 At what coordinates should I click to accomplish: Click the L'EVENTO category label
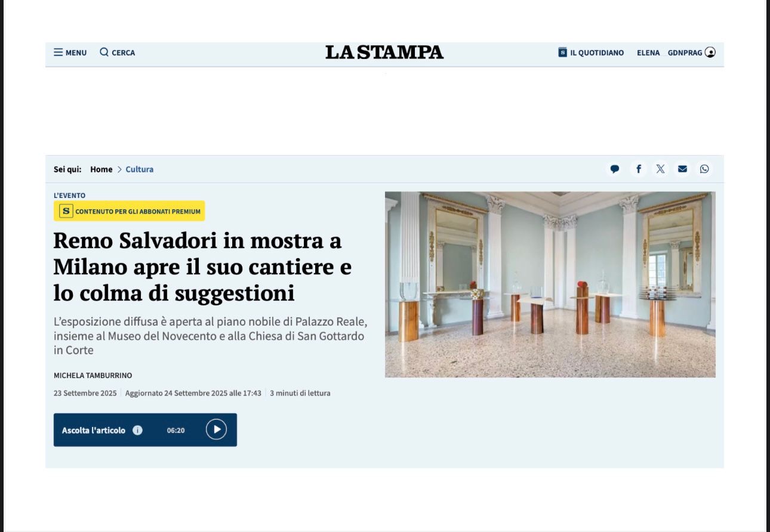(x=69, y=195)
